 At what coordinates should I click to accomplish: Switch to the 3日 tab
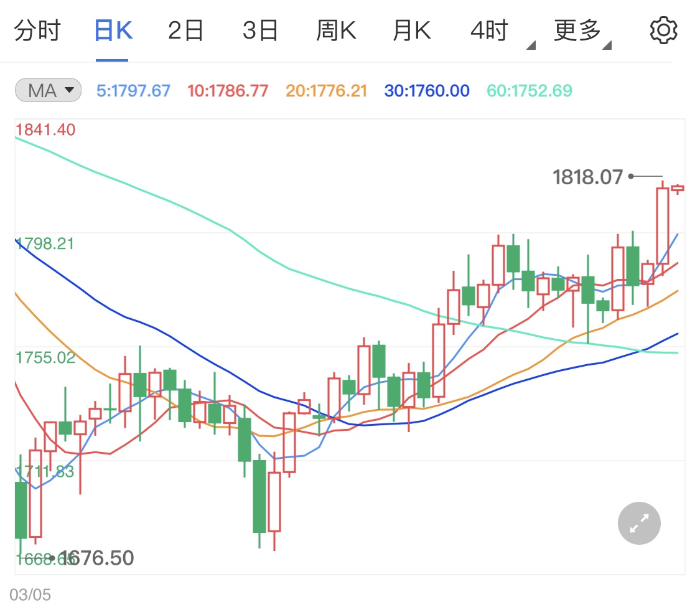(260, 31)
